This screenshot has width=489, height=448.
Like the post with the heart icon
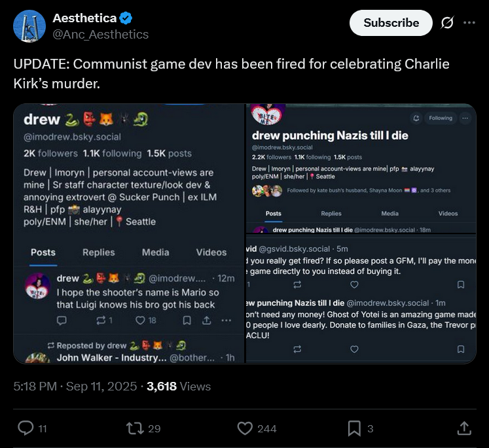245,428
